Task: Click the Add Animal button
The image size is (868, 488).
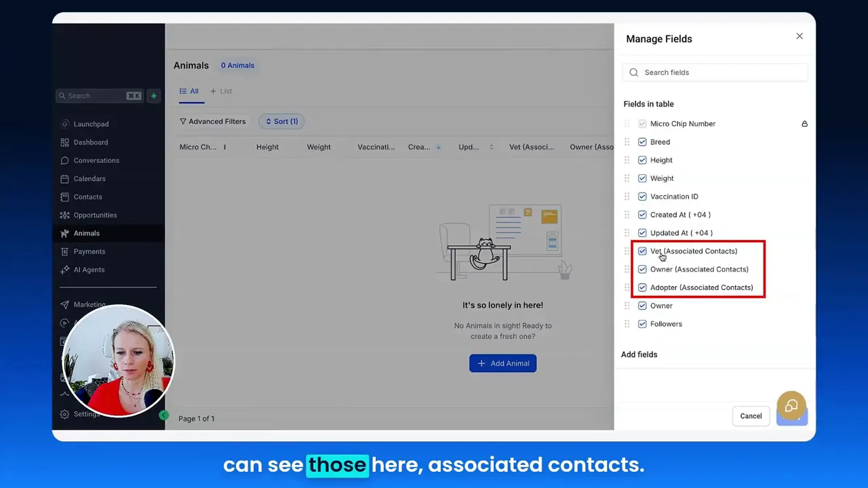Action: (x=502, y=363)
